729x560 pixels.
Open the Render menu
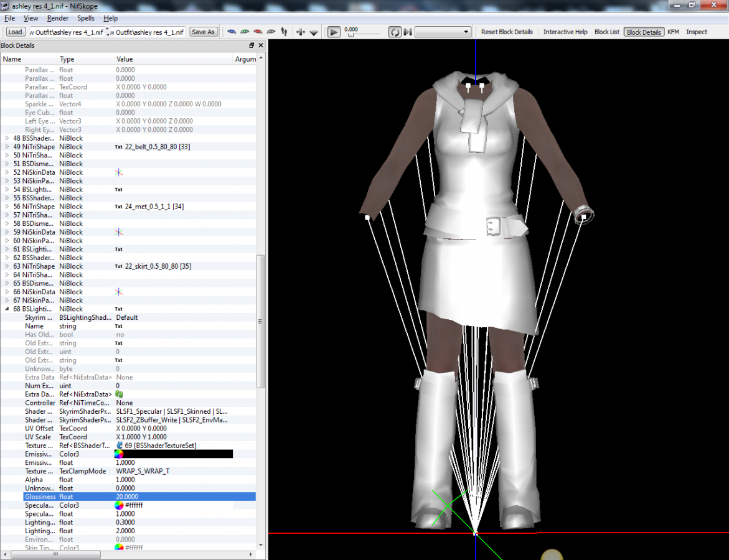coord(58,19)
